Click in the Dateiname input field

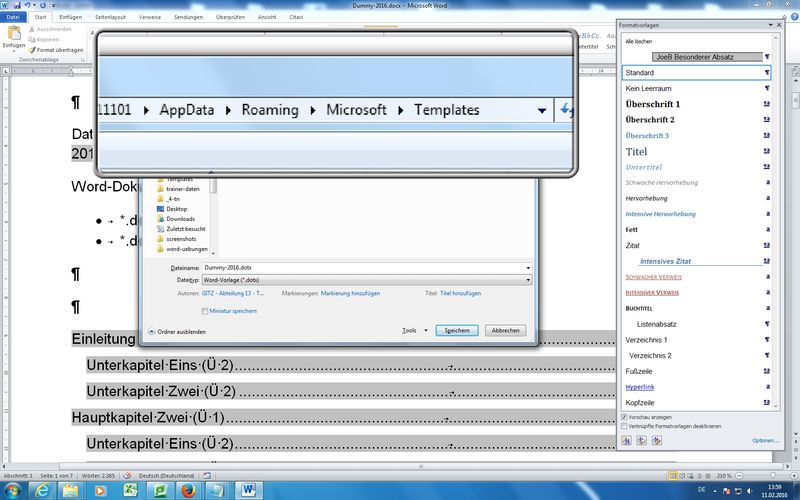pyautogui.click(x=363, y=268)
